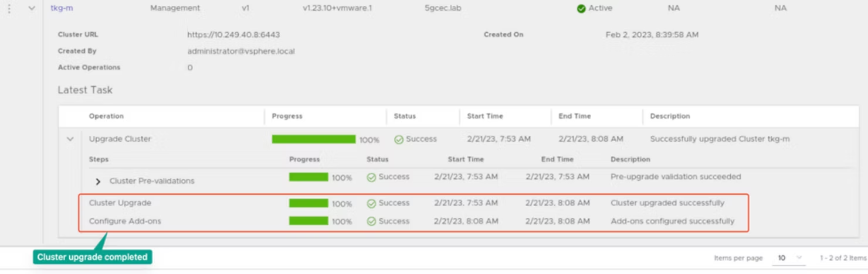Viewport: 868px width, 274px height.
Task: Select the Cluster URL https://10.249.40.8:6443
Action: (233, 35)
